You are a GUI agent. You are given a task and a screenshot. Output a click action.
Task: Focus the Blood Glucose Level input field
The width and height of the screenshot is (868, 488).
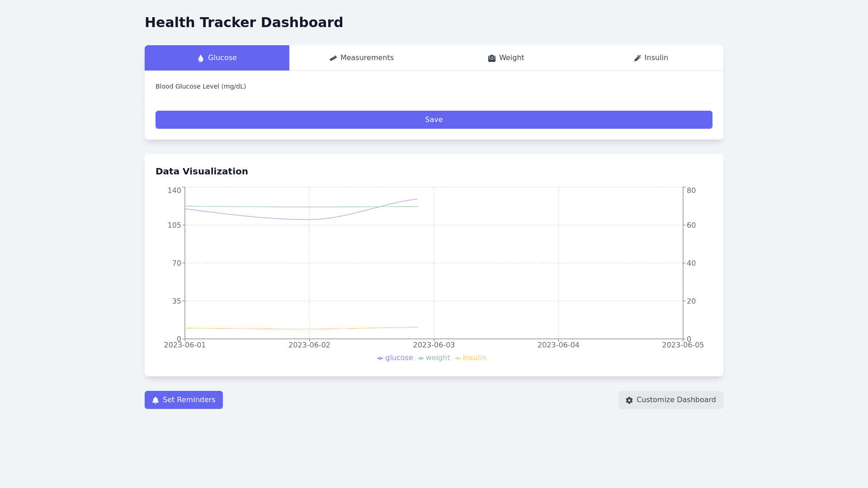click(x=434, y=99)
